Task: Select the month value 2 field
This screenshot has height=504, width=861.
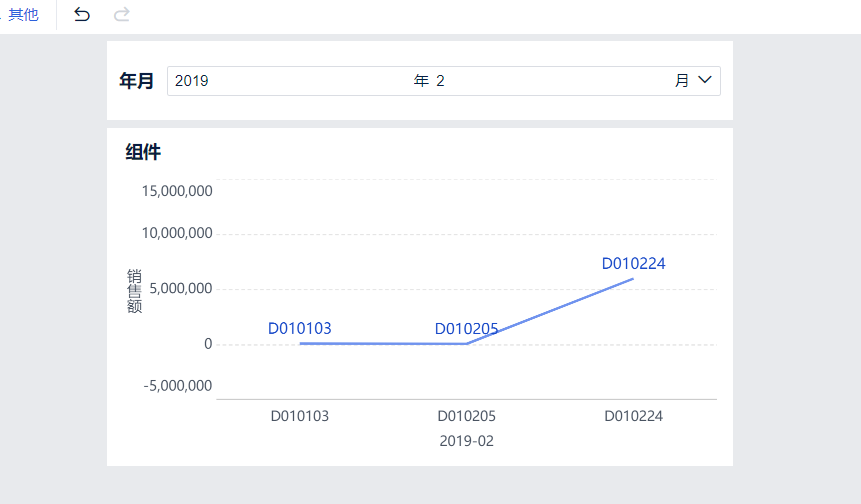Action: (x=440, y=81)
